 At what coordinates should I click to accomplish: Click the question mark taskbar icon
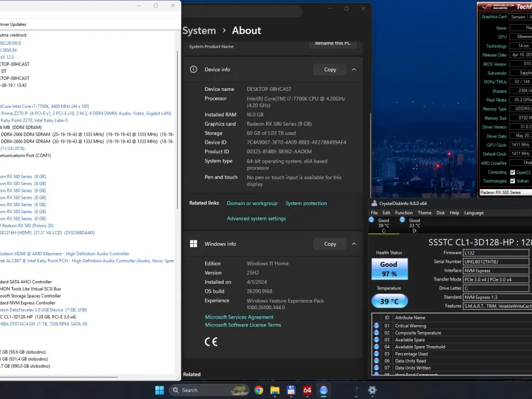pos(356,390)
